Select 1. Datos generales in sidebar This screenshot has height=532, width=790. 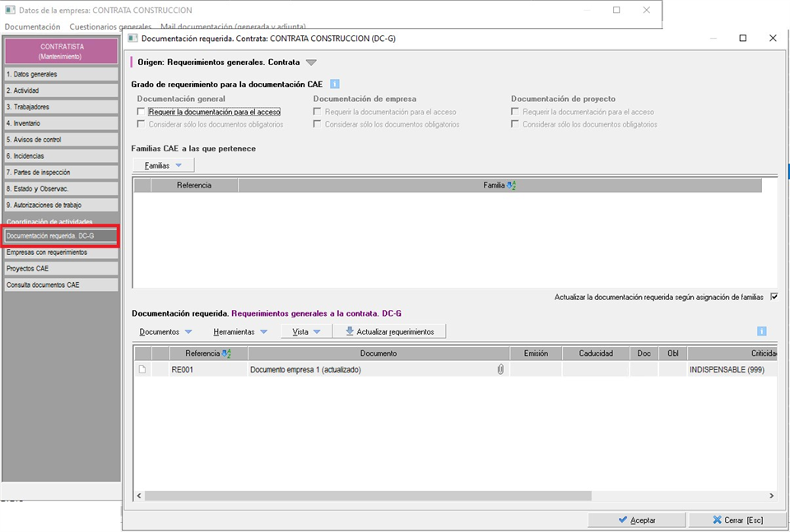coord(61,74)
